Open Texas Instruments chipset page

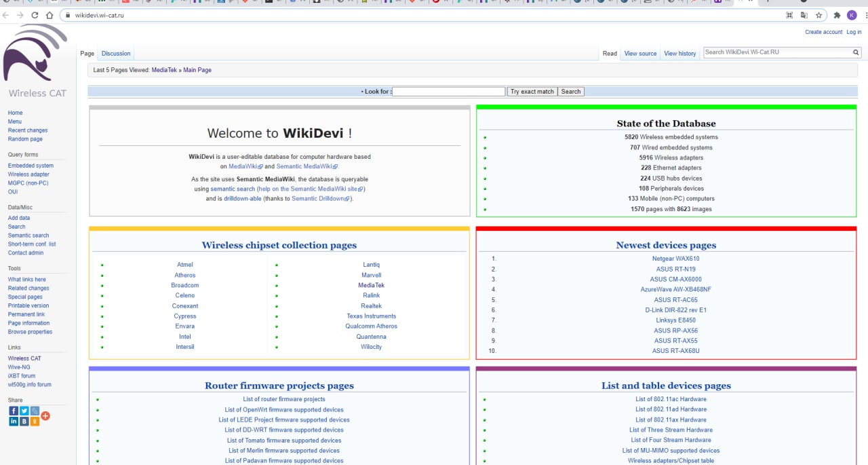[371, 316]
